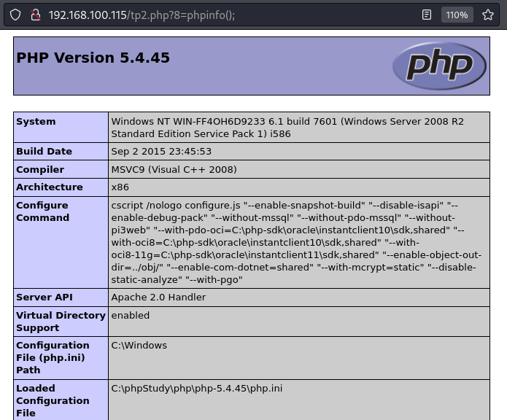This screenshot has width=507, height=420.
Task: Click the address bar URL text
Action: [x=142, y=15]
